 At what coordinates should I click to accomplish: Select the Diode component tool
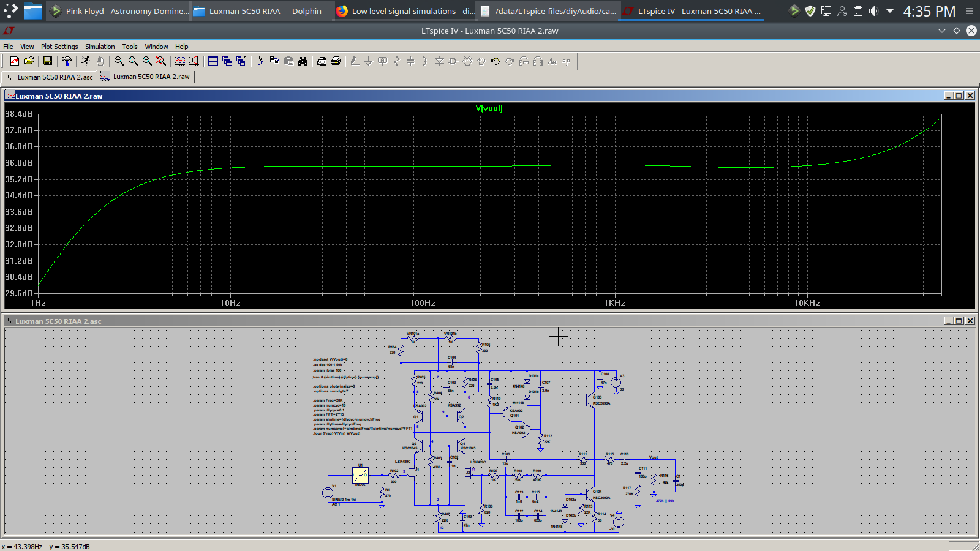tap(439, 61)
